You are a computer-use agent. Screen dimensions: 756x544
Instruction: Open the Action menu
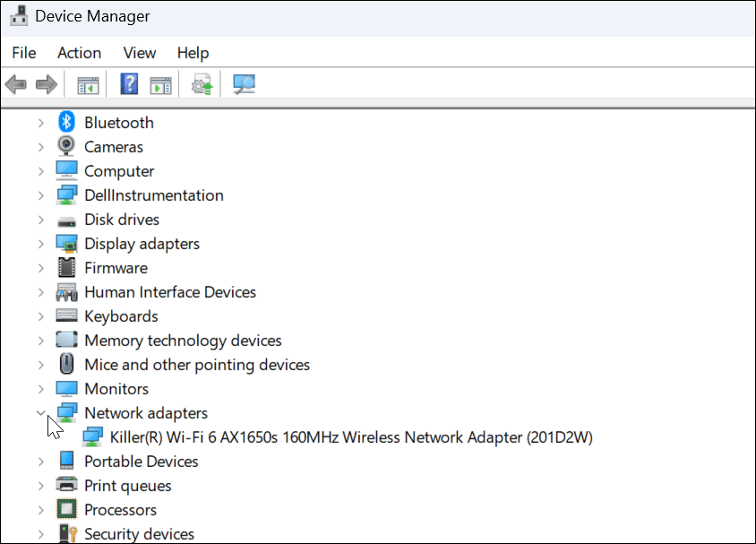pos(79,53)
